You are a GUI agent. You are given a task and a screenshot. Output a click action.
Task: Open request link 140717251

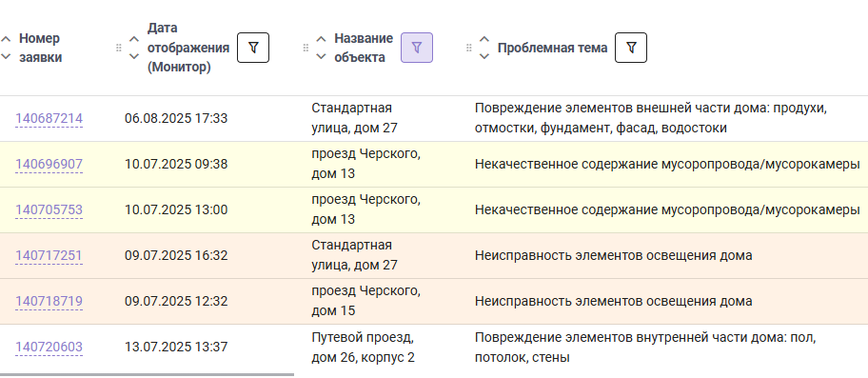49,256
